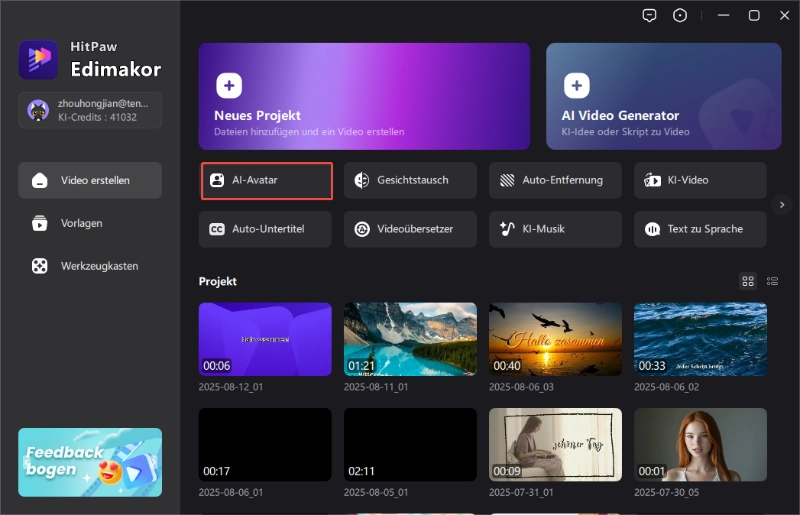Go to Werkzeugkasten in the sidebar
The image size is (800, 515).
pyautogui.click(x=90, y=266)
